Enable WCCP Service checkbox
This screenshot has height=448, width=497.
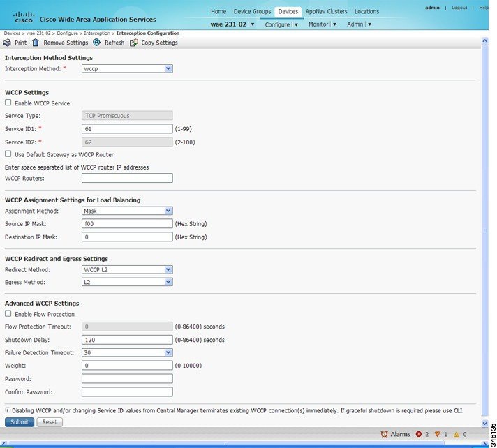click(x=8, y=103)
